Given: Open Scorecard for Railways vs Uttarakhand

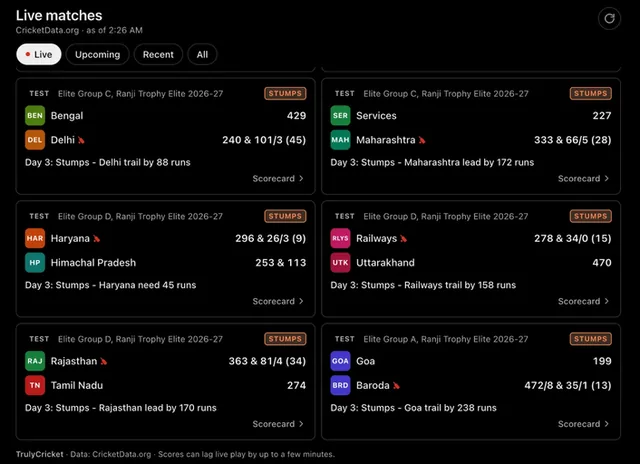Looking at the screenshot, I should click(583, 301).
